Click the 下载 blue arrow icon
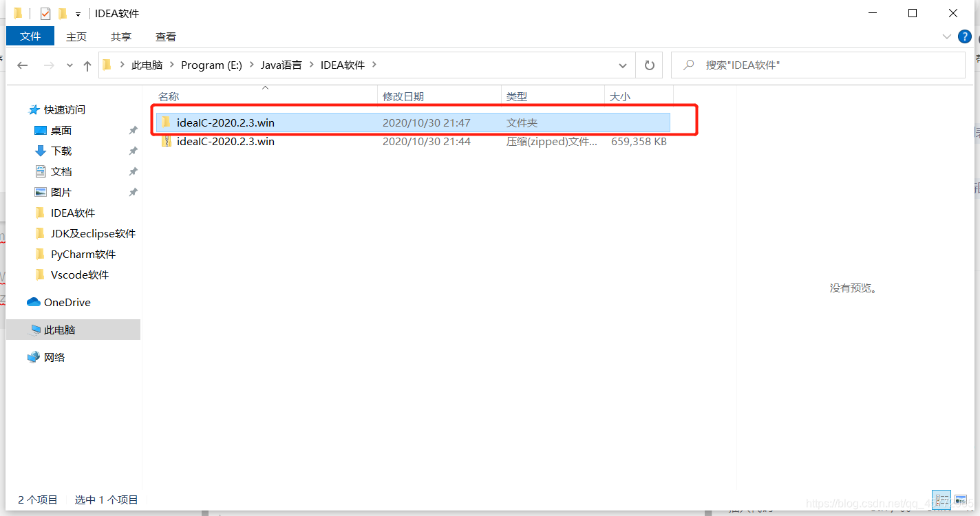The height and width of the screenshot is (516, 980). (41, 151)
